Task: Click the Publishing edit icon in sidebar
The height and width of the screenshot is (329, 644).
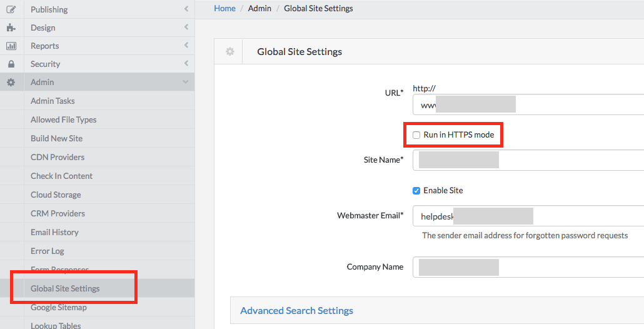Action: point(11,9)
